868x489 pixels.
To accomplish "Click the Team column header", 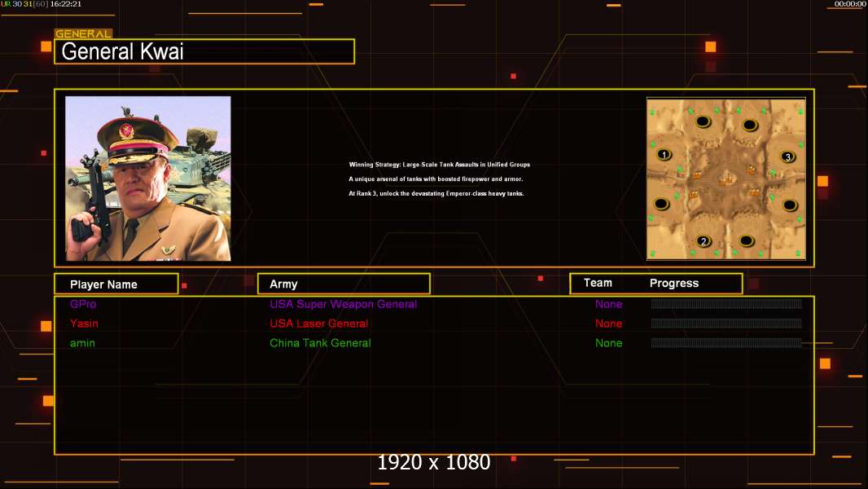I will point(598,283).
